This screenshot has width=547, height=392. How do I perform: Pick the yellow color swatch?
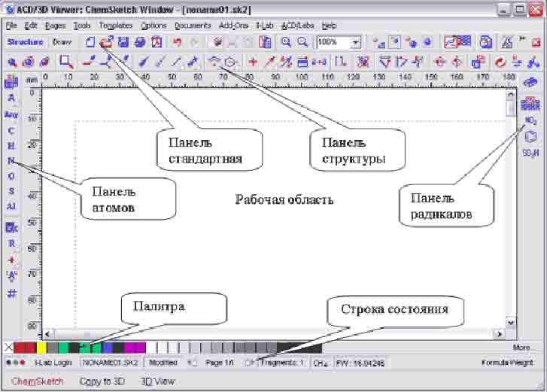(x=41, y=348)
